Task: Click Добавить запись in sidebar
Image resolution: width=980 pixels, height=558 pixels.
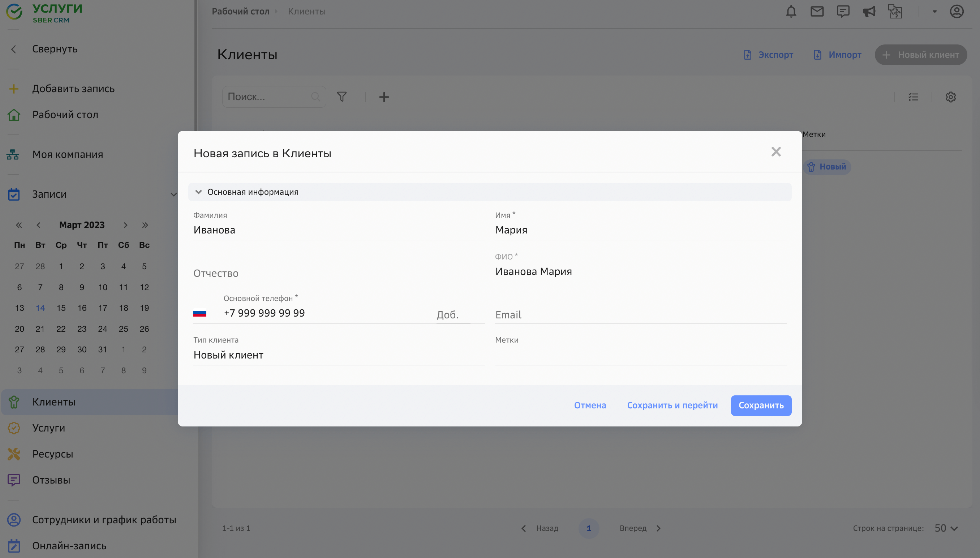Action: 73,89
